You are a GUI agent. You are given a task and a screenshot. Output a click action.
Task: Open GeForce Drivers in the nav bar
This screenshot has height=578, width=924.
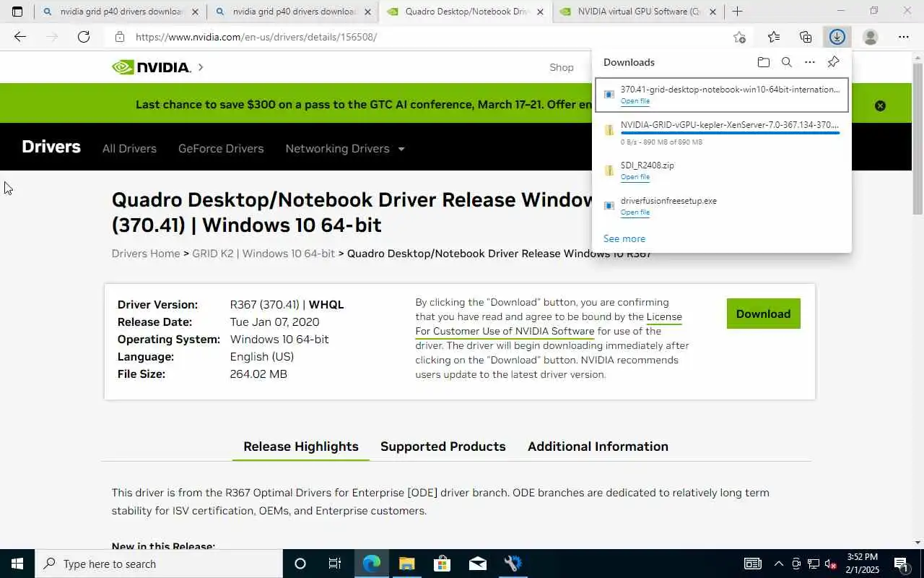pos(221,148)
